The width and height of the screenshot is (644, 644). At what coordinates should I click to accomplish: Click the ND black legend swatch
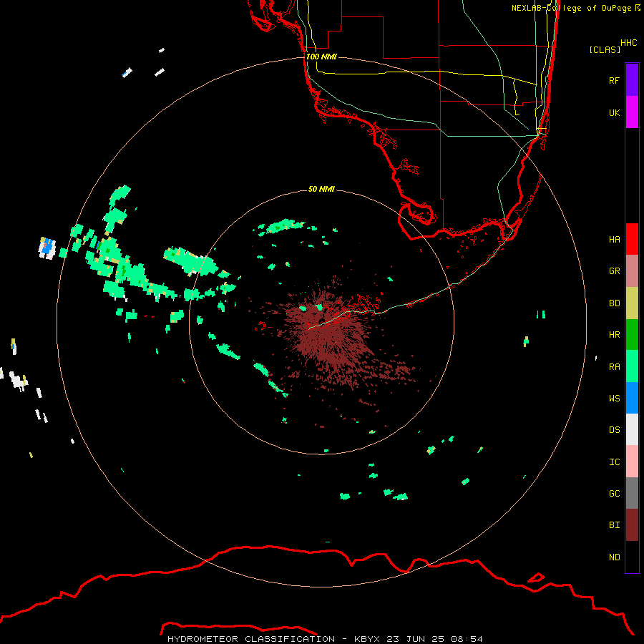pyautogui.click(x=632, y=557)
